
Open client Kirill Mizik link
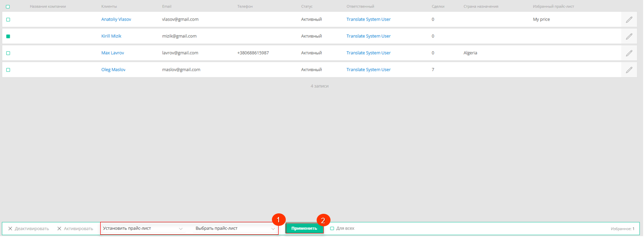[x=111, y=36]
